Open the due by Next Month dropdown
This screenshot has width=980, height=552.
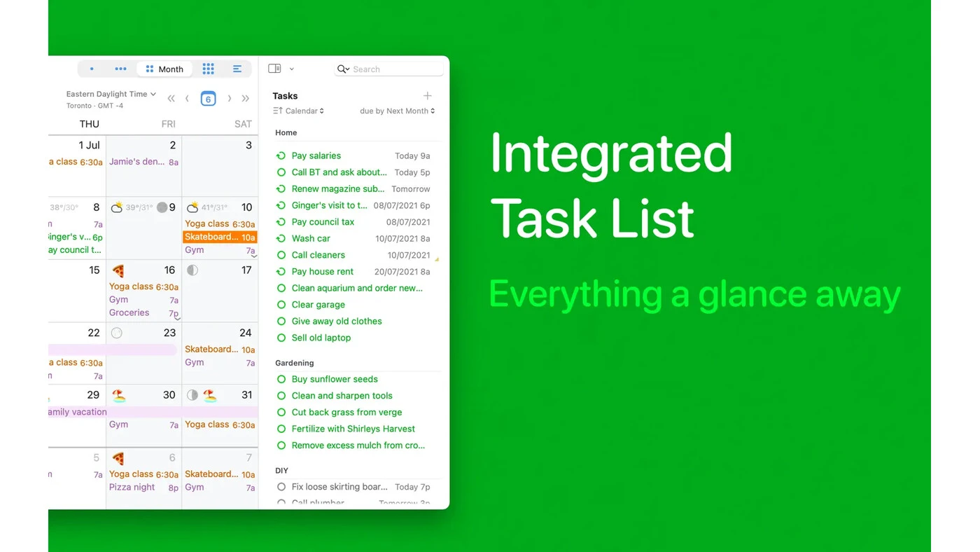[x=397, y=111]
